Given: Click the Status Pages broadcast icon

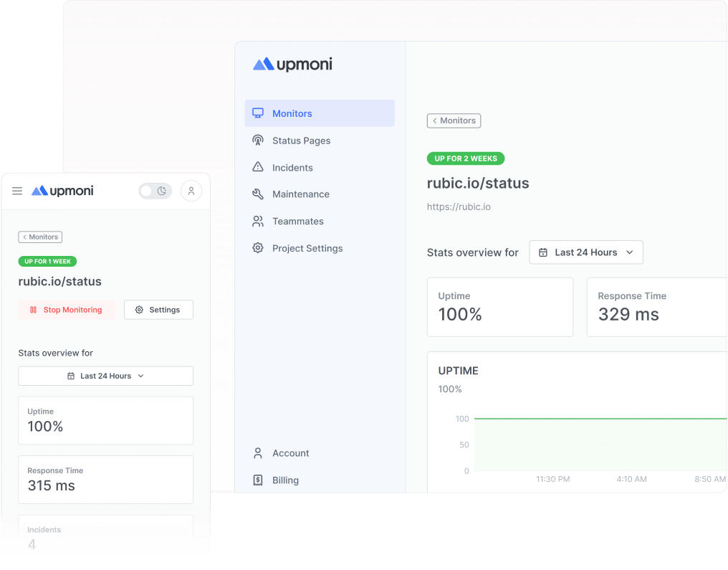Looking at the screenshot, I should click(258, 141).
